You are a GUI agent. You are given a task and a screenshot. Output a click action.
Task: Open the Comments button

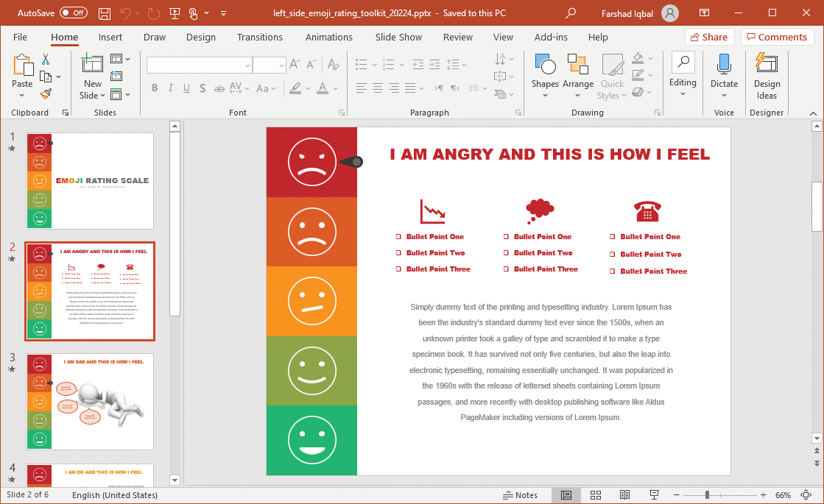click(778, 38)
